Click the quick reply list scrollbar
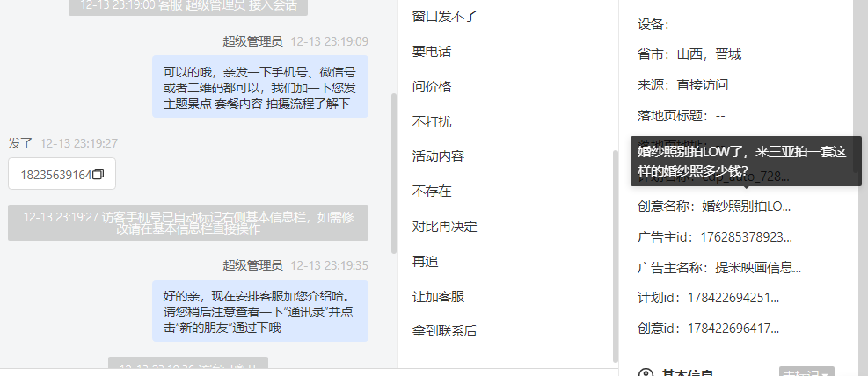 click(615, 256)
